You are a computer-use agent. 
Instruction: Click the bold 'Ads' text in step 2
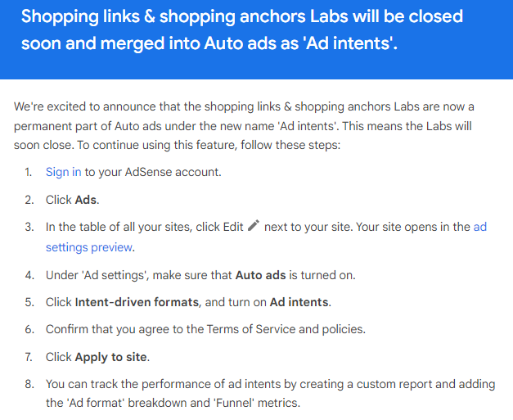tap(85, 200)
